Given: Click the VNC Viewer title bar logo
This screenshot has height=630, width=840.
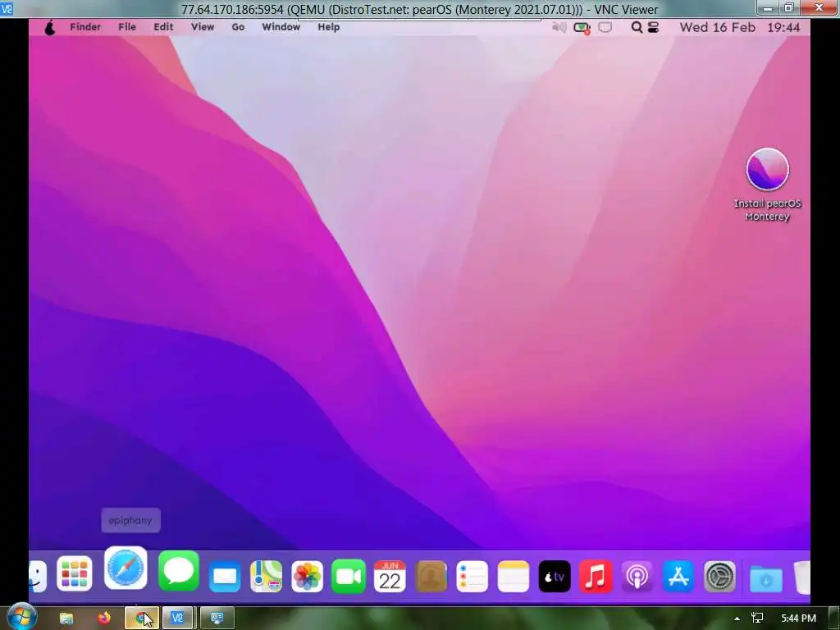Looking at the screenshot, I should 7,9.
